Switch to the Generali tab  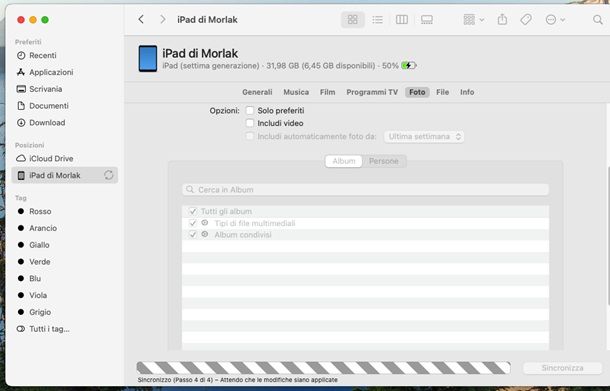(257, 92)
